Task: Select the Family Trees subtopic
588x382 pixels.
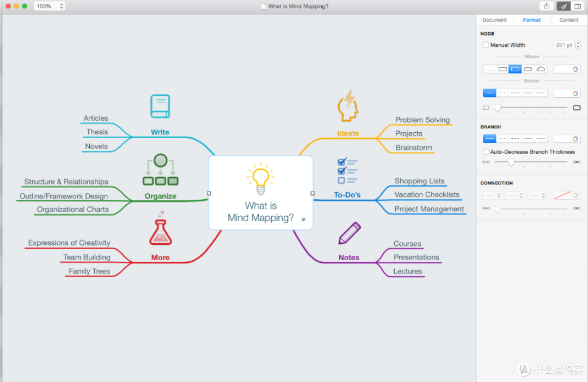Action: tap(89, 272)
